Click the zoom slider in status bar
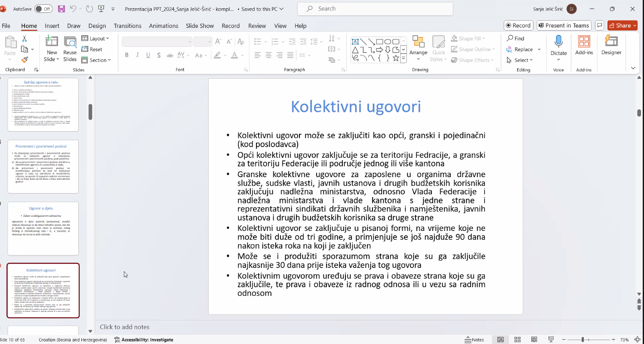644x344 pixels. pos(582,340)
